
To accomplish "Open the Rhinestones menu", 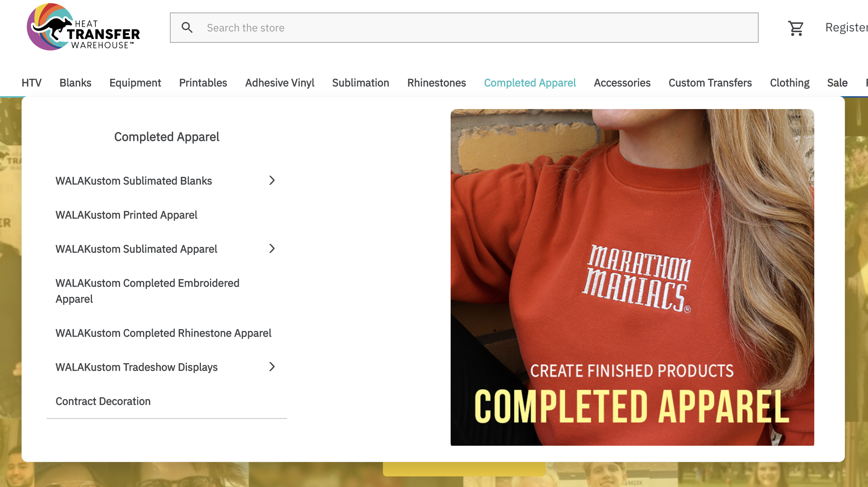I will coord(436,83).
